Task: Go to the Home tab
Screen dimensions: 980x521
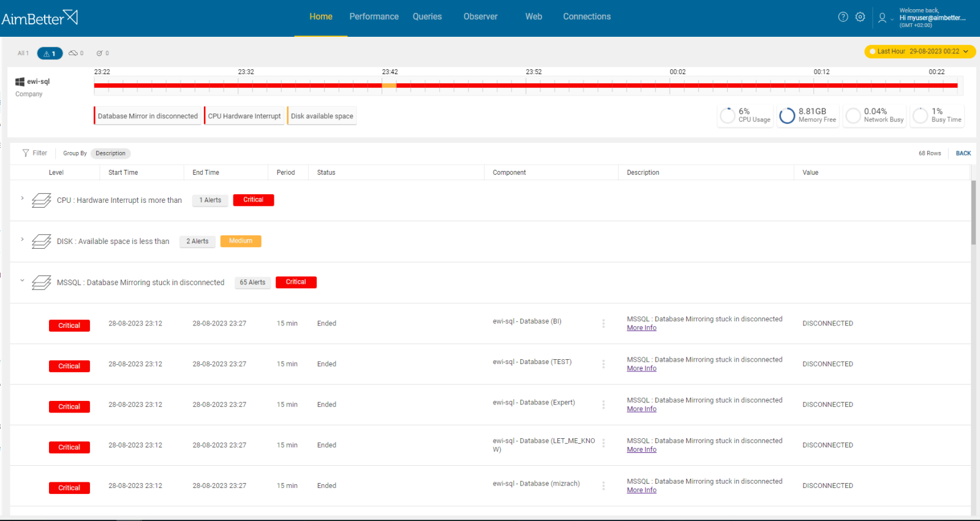Action: pos(321,17)
